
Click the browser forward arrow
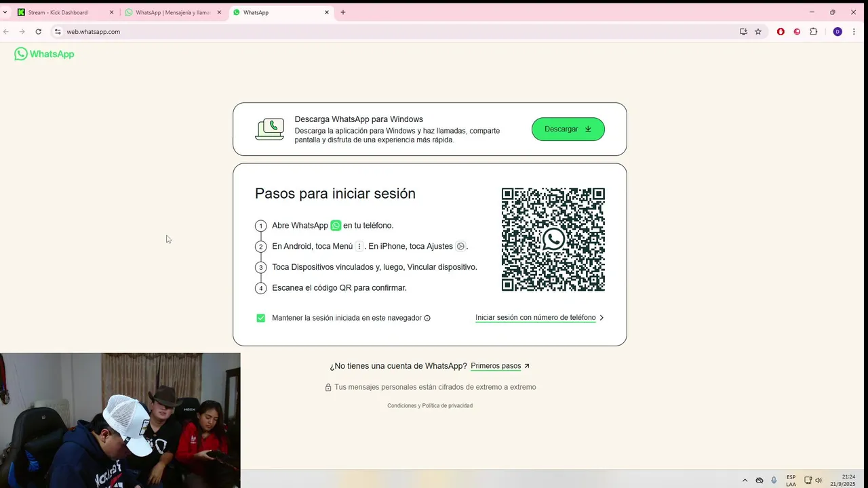point(22,32)
